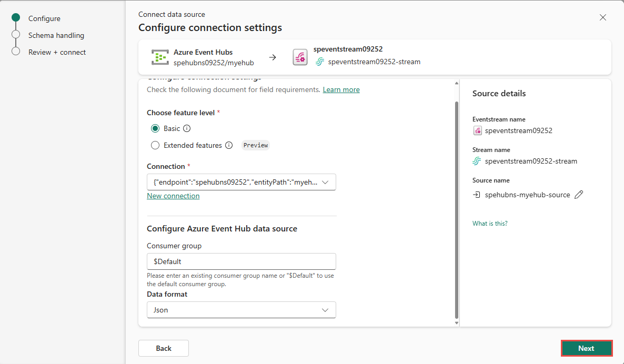The image size is (624, 364).
Task: Open the New connection link
Action: [173, 196]
